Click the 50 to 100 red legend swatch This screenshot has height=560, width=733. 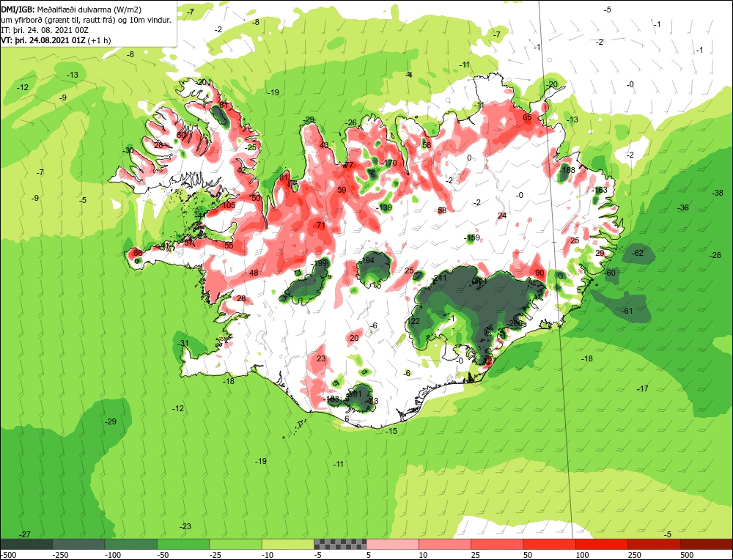point(550,544)
